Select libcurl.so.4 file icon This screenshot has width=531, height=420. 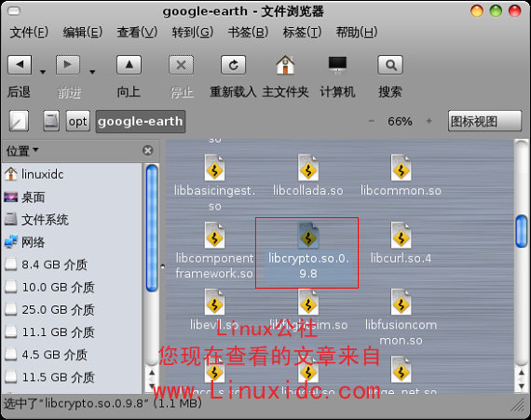click(x=401, y=236)
